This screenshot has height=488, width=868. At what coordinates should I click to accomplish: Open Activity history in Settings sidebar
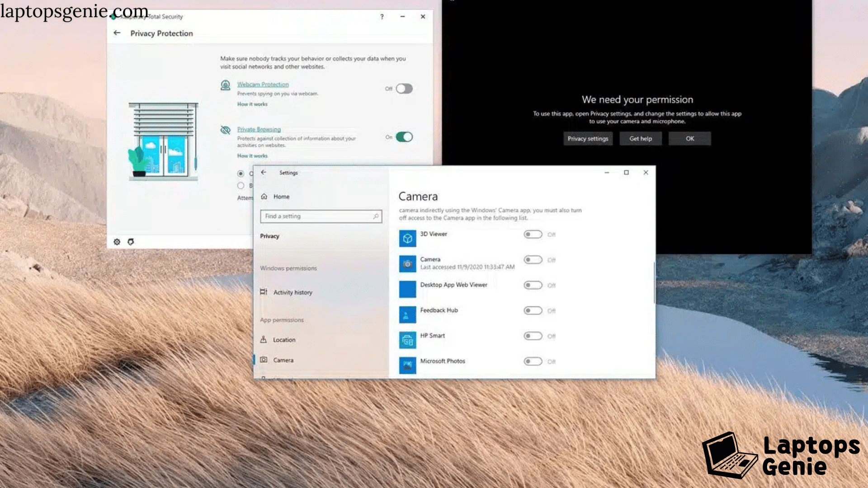point(292,292)
